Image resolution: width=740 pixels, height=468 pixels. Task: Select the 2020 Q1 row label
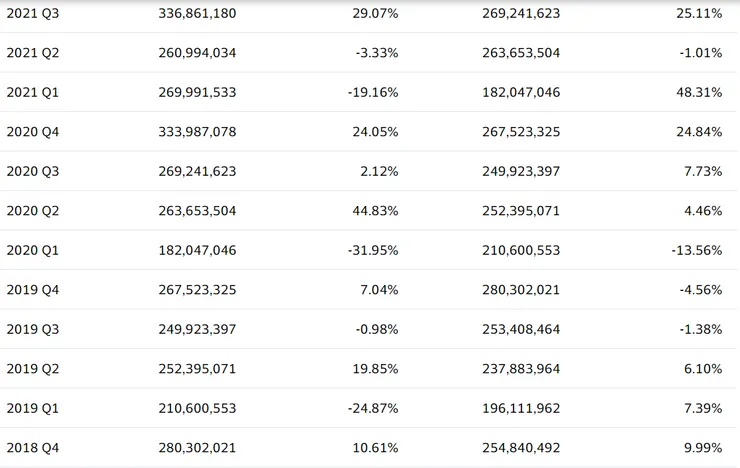(x=33, y=250)
